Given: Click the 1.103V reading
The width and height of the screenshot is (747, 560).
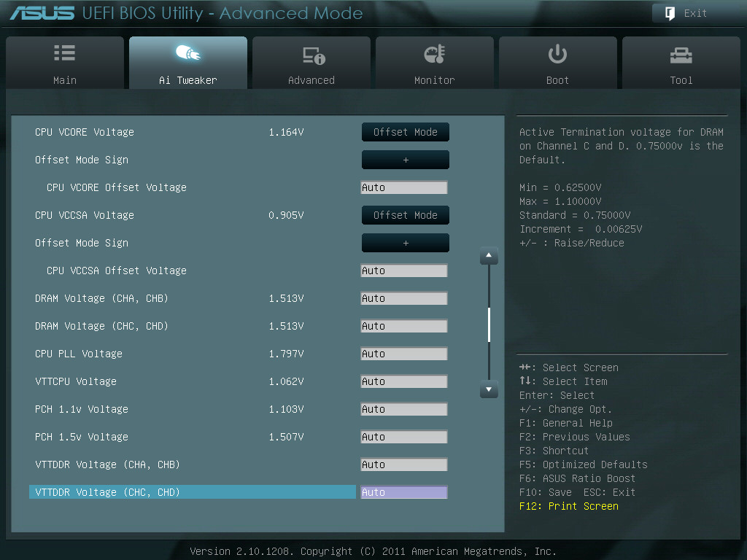Looking at the screenshot, I should [286, 409].
